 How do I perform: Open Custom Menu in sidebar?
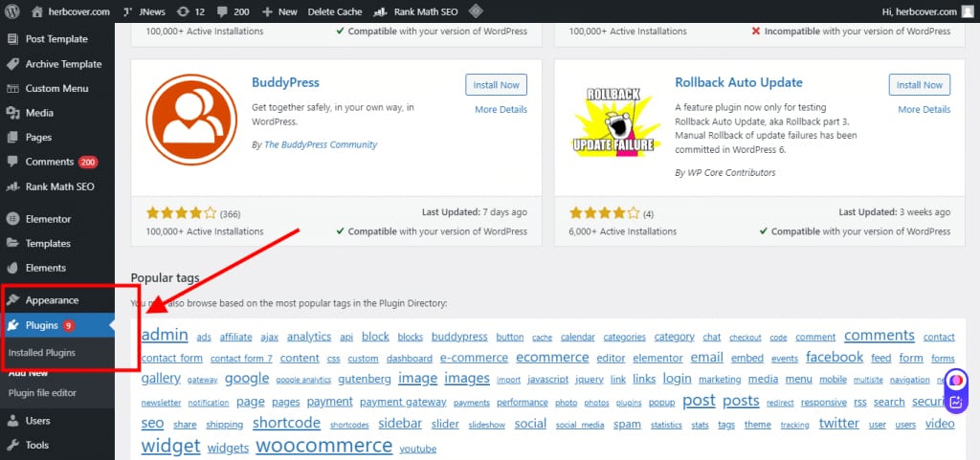(56, 88)
